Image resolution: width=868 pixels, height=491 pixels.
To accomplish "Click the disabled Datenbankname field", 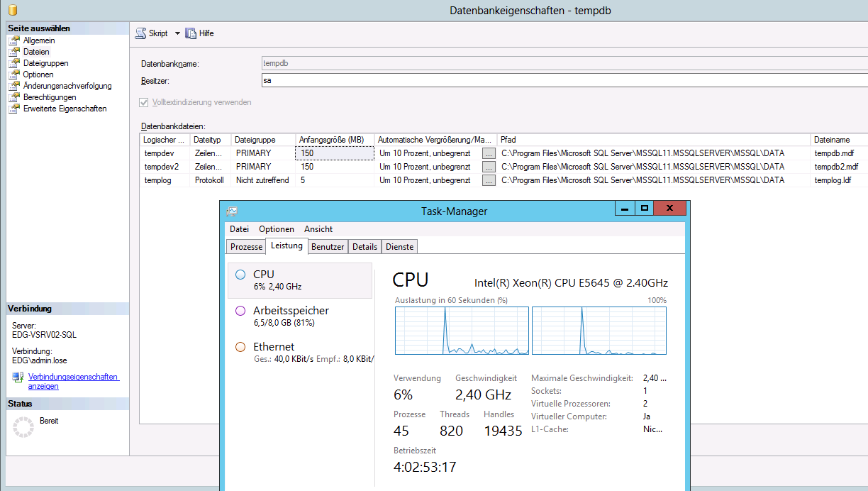I will coord(564,63).
